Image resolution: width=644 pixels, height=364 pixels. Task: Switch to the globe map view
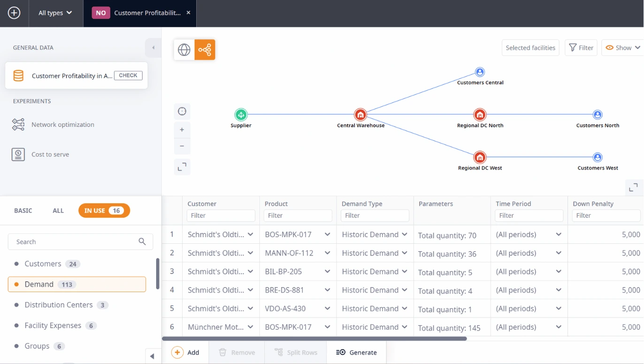[184, 49]
